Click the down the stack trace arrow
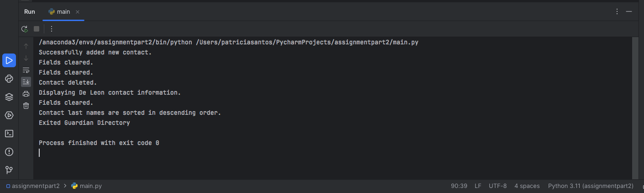This screenshot has width=644, height=193. pos(26,58)
